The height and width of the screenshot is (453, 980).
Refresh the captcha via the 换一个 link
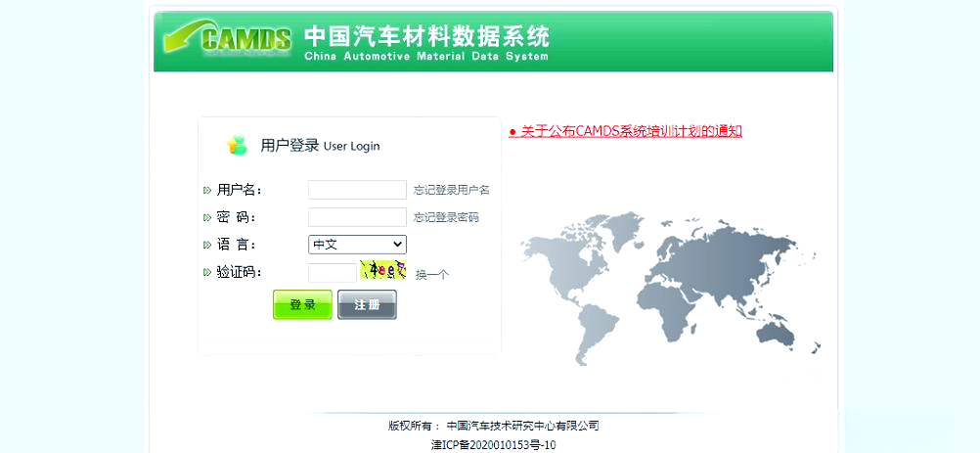click(x=432, y=275)
